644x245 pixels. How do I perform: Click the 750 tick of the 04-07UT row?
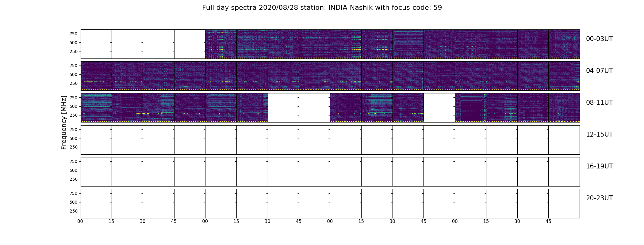74,66
